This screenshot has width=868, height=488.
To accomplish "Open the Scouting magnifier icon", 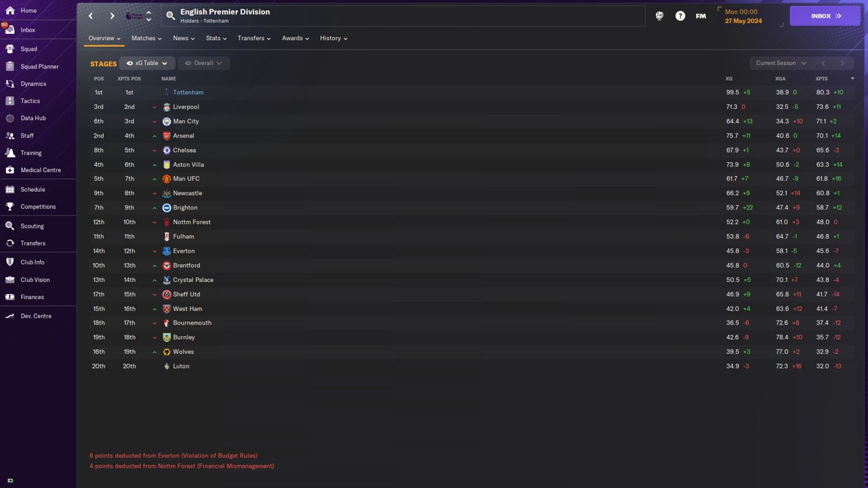I will (x=9, y=226).
